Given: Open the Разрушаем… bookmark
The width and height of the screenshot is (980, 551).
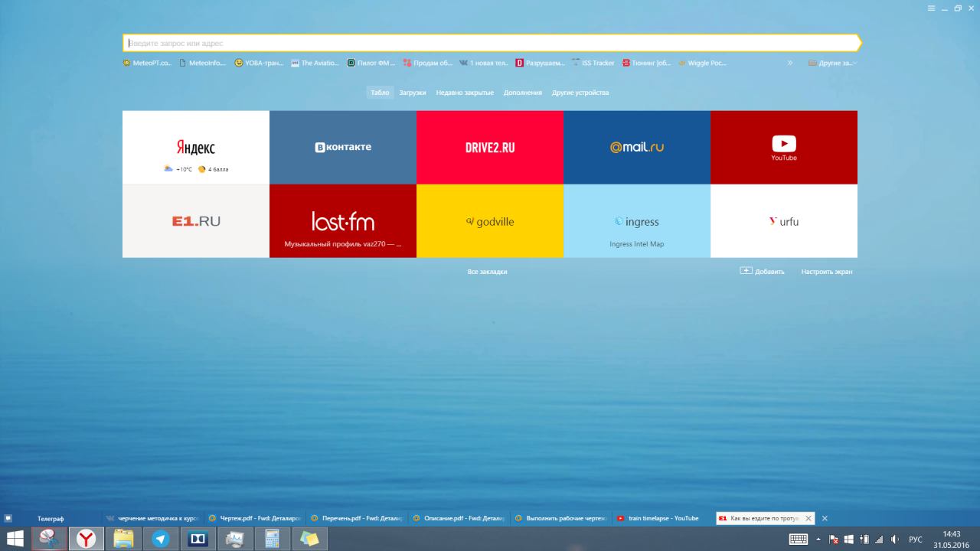Looking at the screenshot, I should pos(540,63).
